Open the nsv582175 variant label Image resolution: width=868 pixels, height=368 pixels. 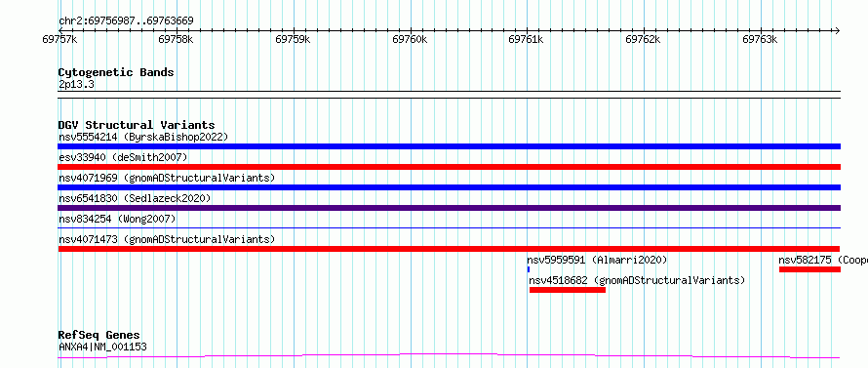823,260
